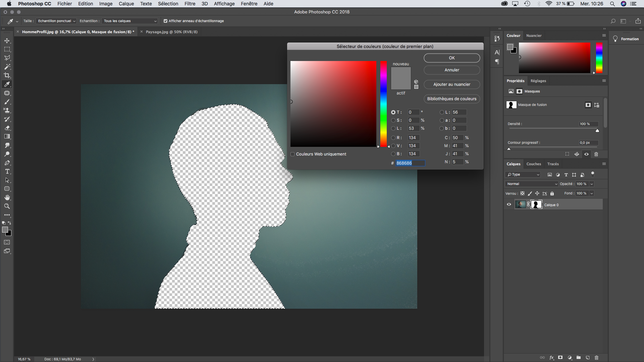644x362 pixels.
Task: Select the Move tool in toolbar
Action: (6, 40)
